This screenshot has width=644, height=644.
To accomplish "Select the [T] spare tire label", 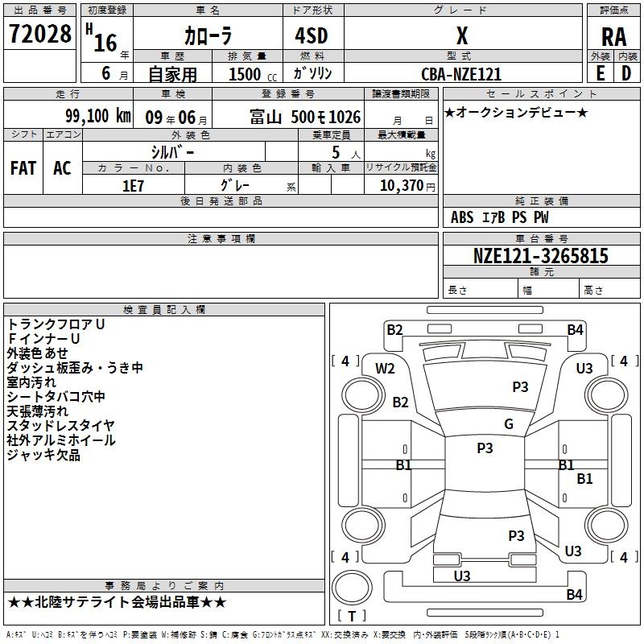I will point(352,616).
